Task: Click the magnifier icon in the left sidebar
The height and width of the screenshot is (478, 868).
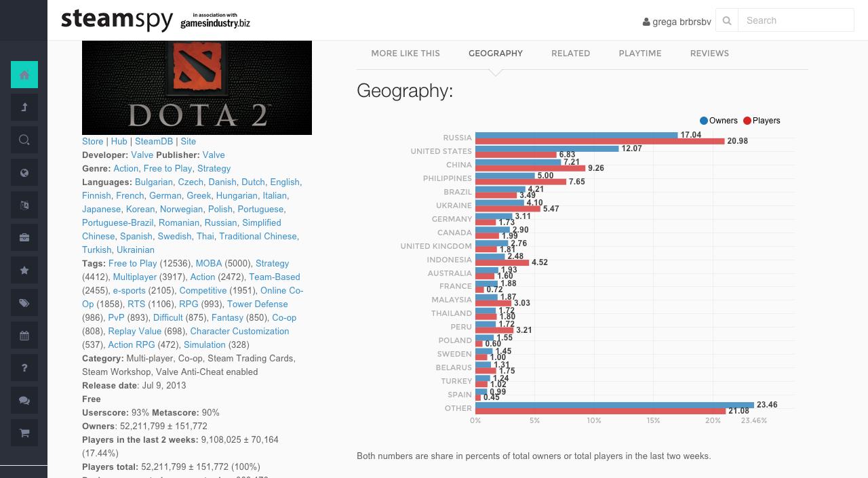Action: (x=24, y=140)
